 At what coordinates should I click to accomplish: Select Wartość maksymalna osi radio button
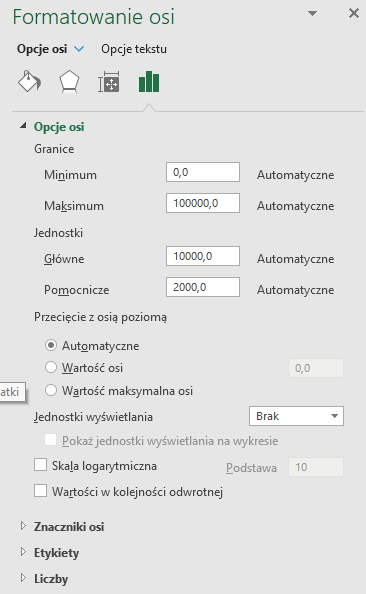point(51,390)
